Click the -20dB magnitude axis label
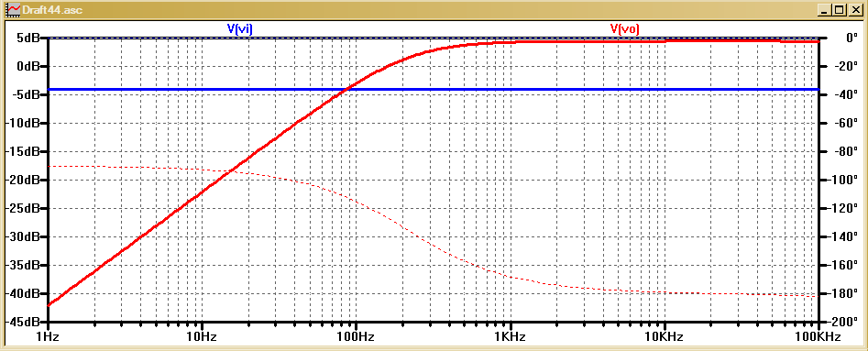 23,180
